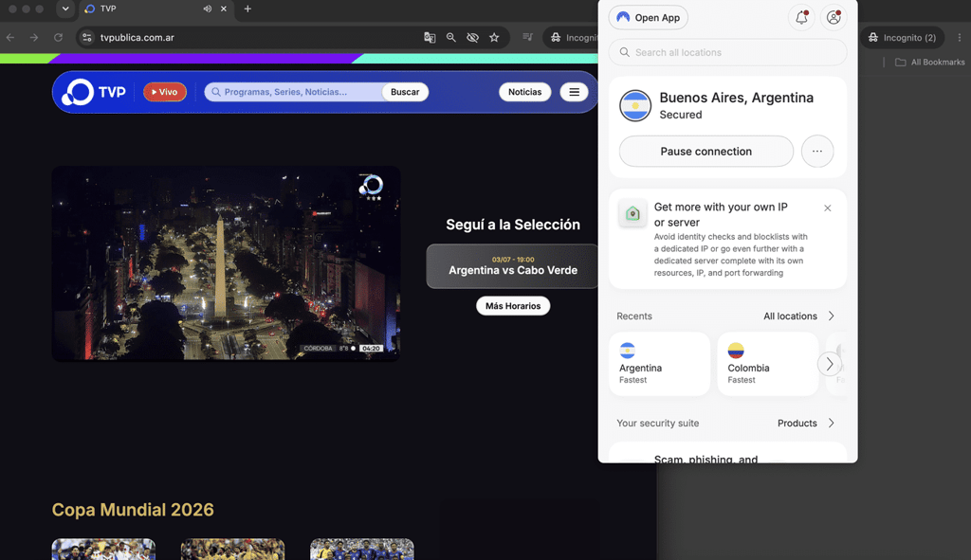
Task: Click the Recents label
Action: [x=634, y=316]
